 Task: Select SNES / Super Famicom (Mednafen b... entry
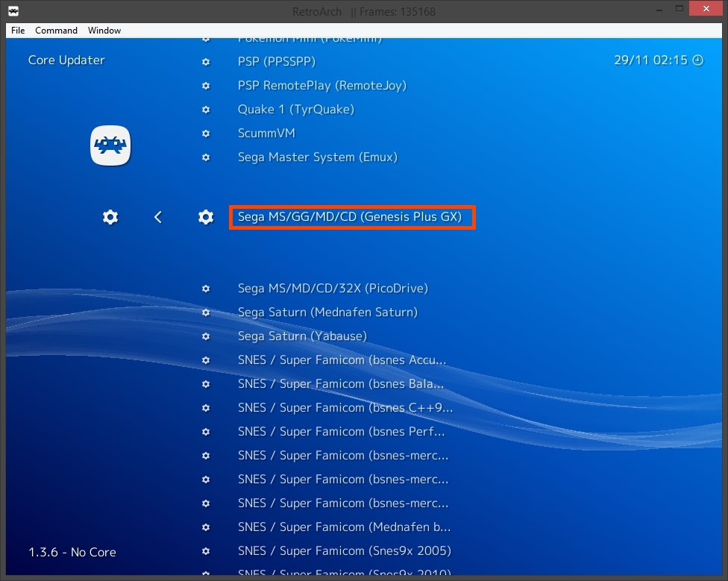coord(345,527)
